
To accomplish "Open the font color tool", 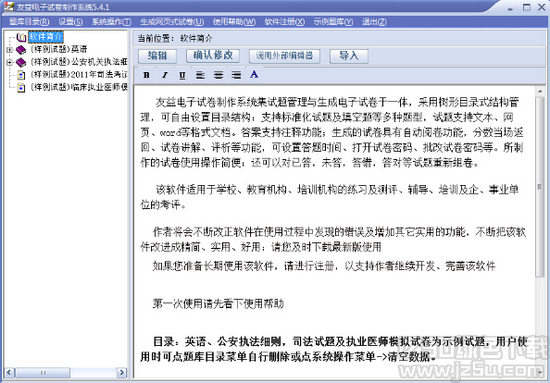I will click(x=254, y=75).
